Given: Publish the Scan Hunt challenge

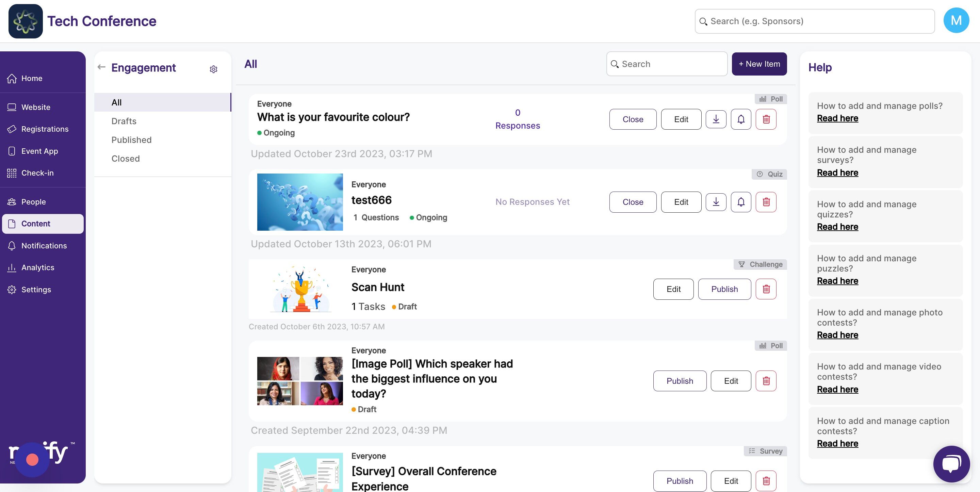Looking at the screenshot, I should tap(724, 289).
